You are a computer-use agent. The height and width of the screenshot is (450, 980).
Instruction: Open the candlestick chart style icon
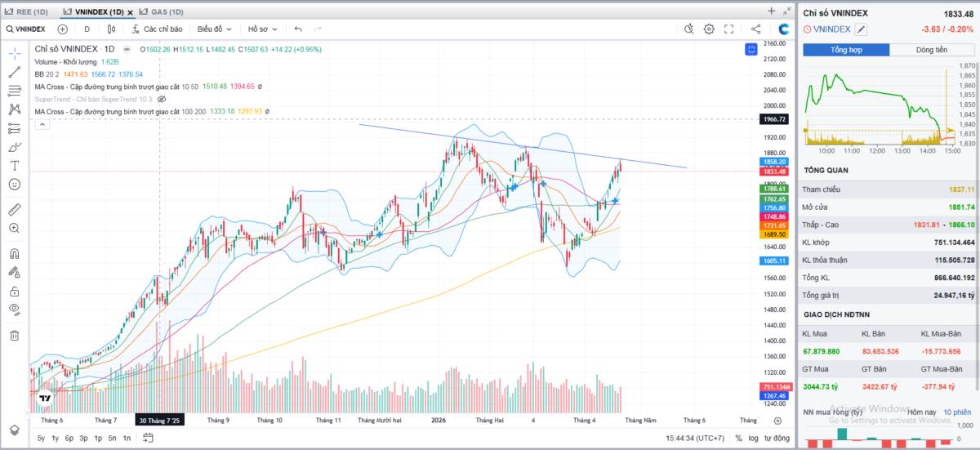tap(112, 29)
